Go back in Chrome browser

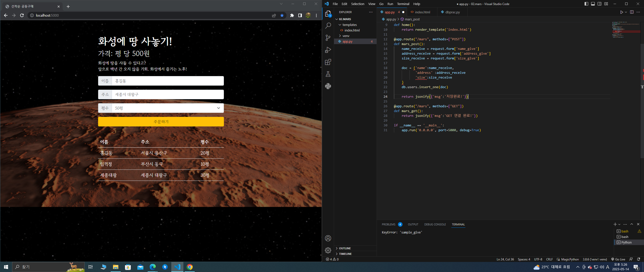(x=6, y=15)
